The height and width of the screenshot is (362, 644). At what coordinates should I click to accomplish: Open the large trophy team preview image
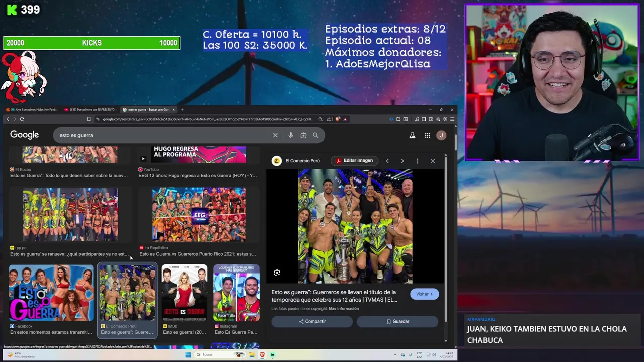click(355, 226)
